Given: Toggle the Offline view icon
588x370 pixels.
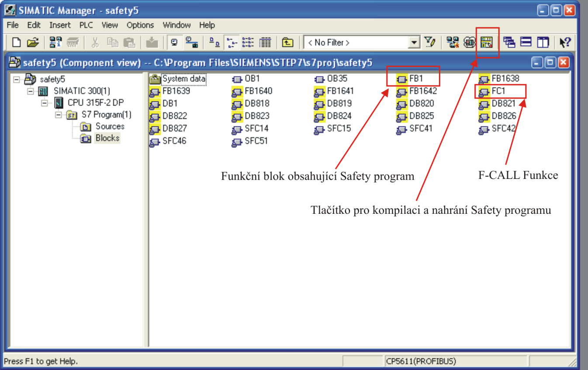Looking at the screenshot, I should tap(191, 42).
